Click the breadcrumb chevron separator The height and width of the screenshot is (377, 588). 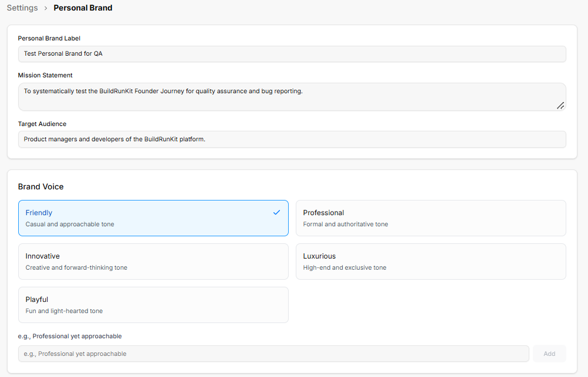click(46, 8)
